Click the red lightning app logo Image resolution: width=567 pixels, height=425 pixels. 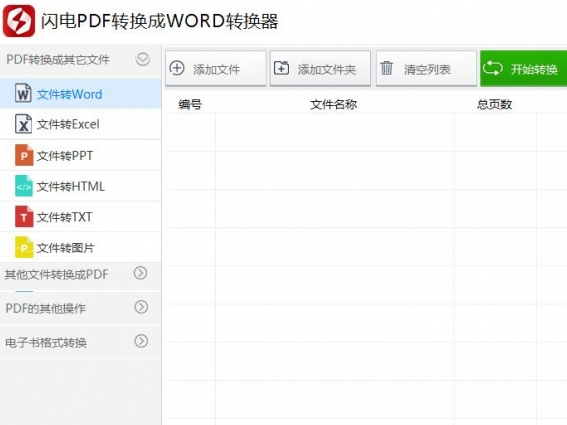tap(19, 21)
